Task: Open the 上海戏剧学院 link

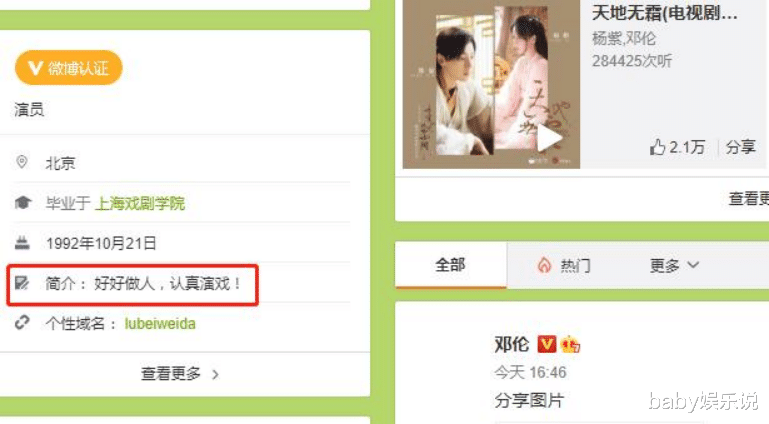Action: tap(140, 203)
